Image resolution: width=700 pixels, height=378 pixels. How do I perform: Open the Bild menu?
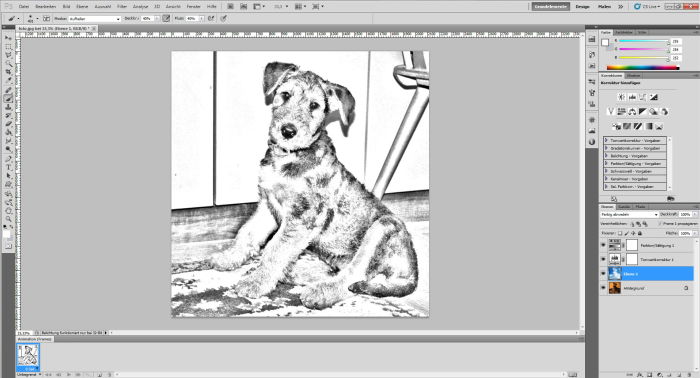66,7
